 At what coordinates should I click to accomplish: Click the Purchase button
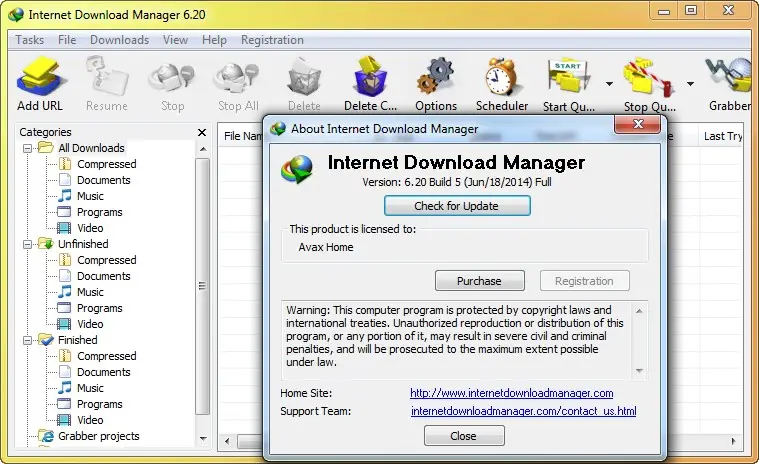click(x=479, y=281)
